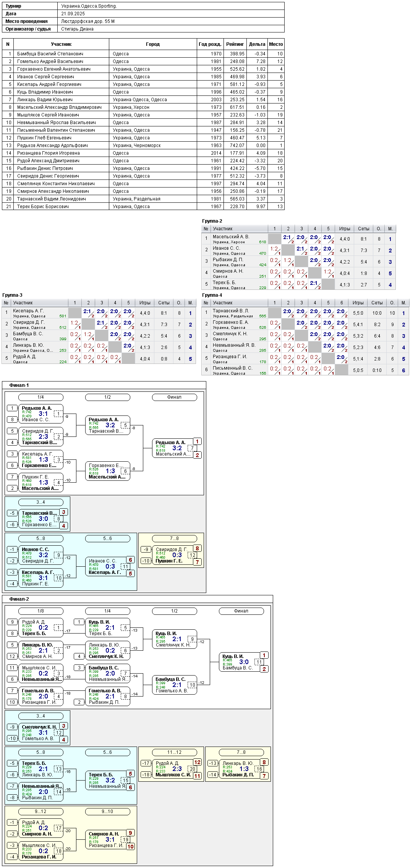Select the Сеты column header in Группа-4
Screen dimensions: 413x868
(377, 303)
